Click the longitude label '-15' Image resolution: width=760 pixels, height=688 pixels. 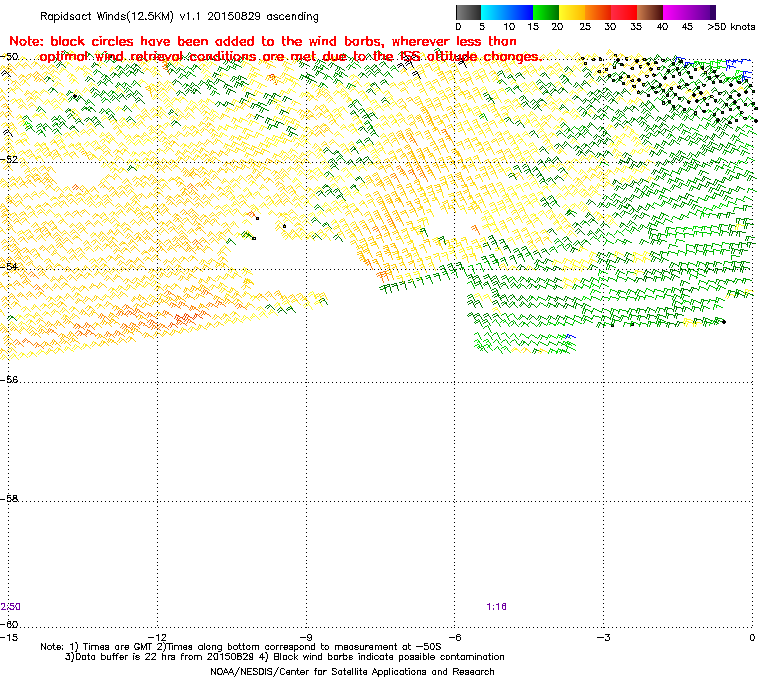tap(8, 637)
